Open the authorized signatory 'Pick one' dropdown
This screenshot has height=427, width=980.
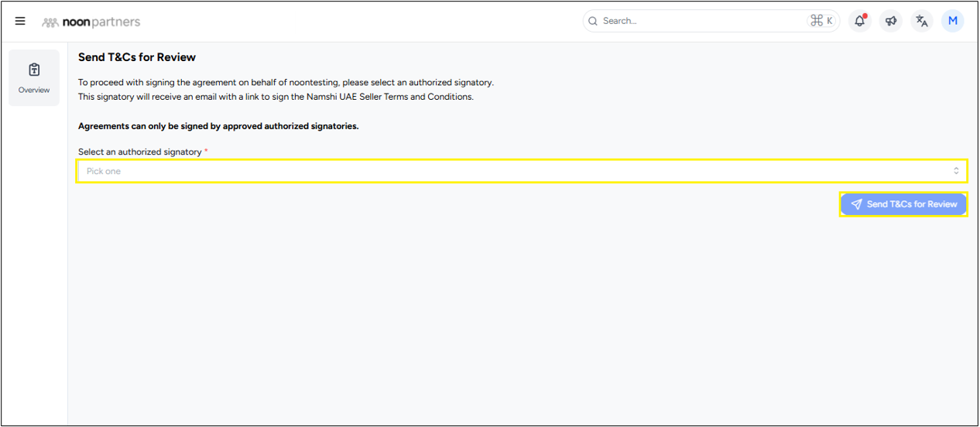511,171
